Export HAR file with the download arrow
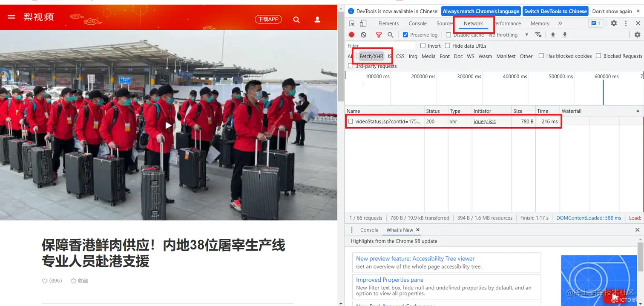Viewport: 644px width, 306px height. 565,35
